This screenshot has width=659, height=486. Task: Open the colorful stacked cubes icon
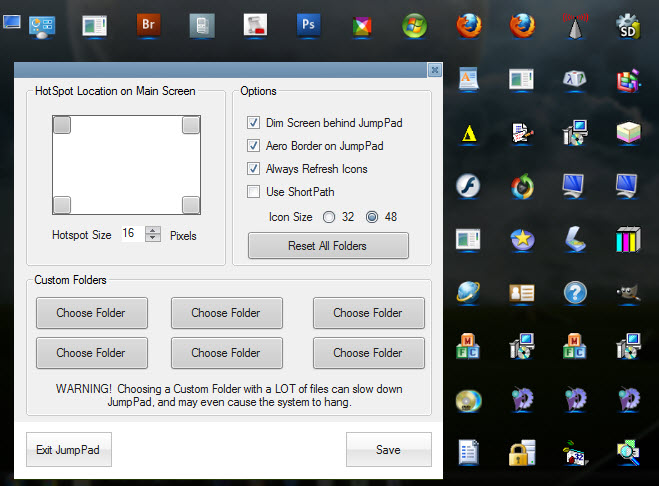tap(628, 80)
